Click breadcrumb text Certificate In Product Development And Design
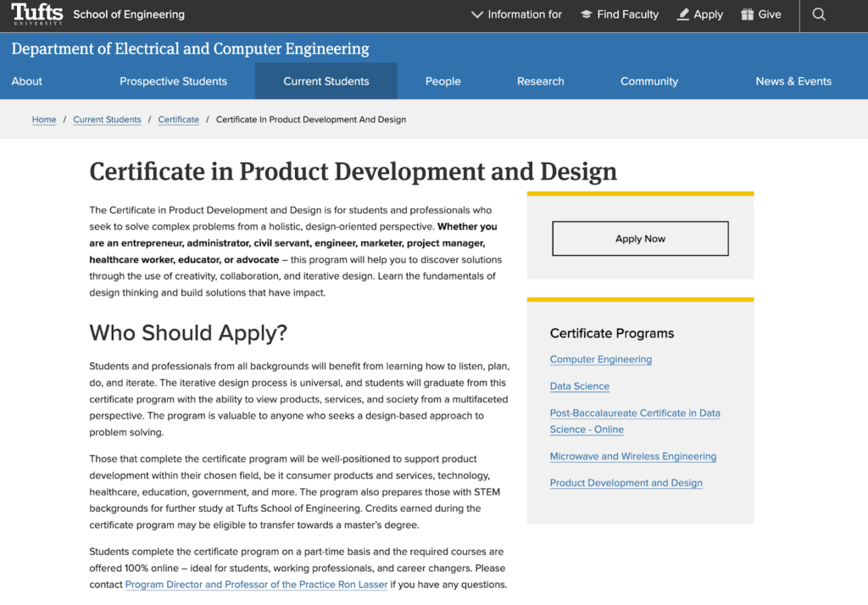The image size is (868, 605). coord(311,119)
